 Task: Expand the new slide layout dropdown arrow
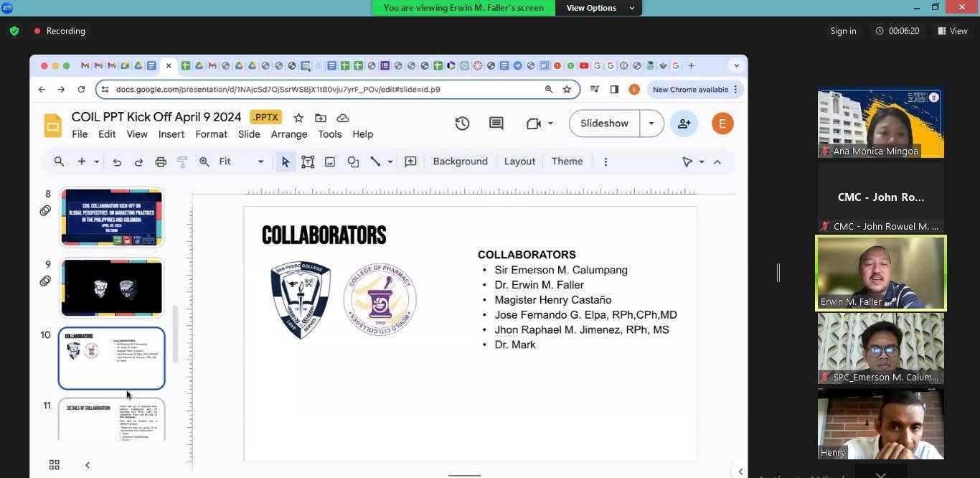pyautogui.click(x=96, y=162)
